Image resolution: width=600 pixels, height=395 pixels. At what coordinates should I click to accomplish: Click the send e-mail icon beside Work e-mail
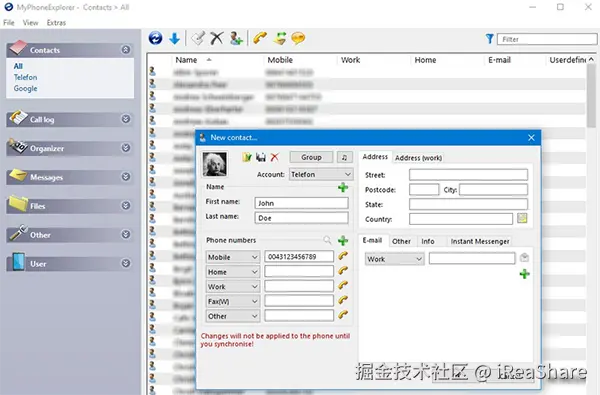524,258
